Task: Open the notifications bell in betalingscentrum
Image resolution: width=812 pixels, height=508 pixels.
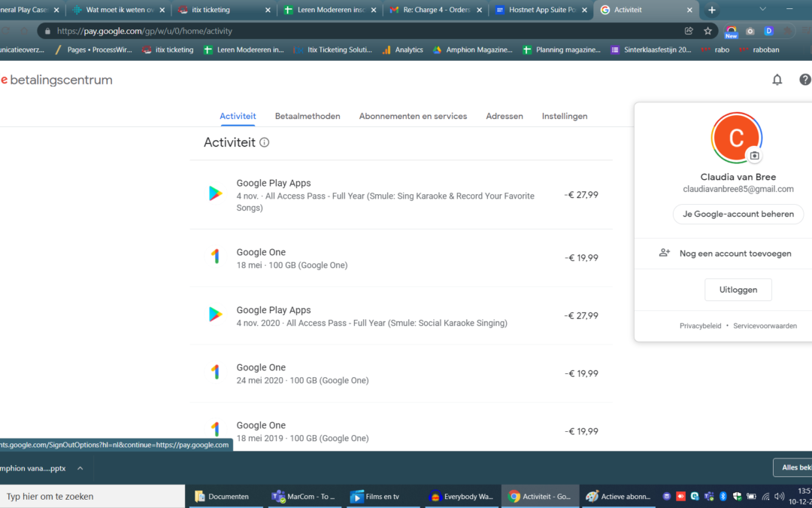Action: click(777, 79)
